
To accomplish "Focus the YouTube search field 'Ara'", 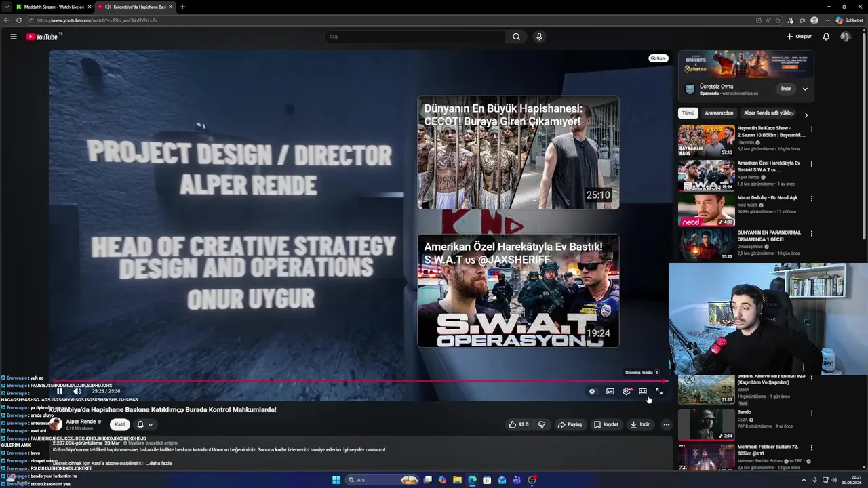I will coord(414,37).
